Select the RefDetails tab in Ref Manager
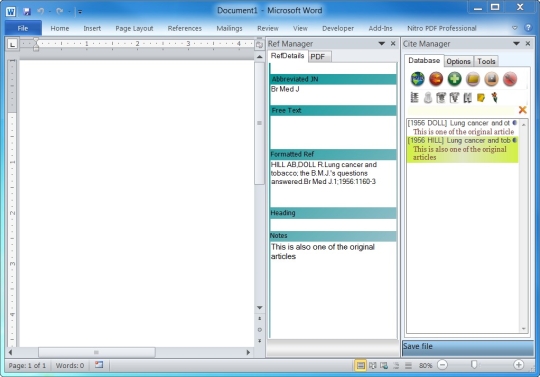 (x=288, y=56)
